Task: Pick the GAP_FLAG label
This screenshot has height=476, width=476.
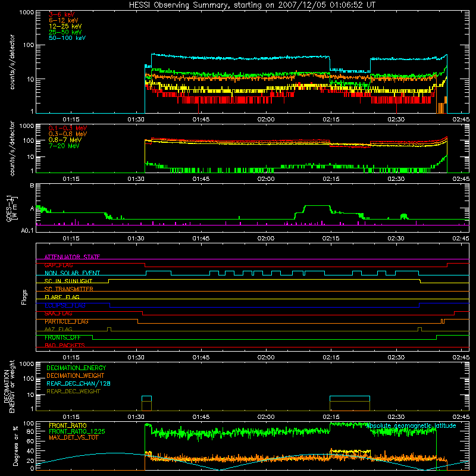Action: coord(58,265)
